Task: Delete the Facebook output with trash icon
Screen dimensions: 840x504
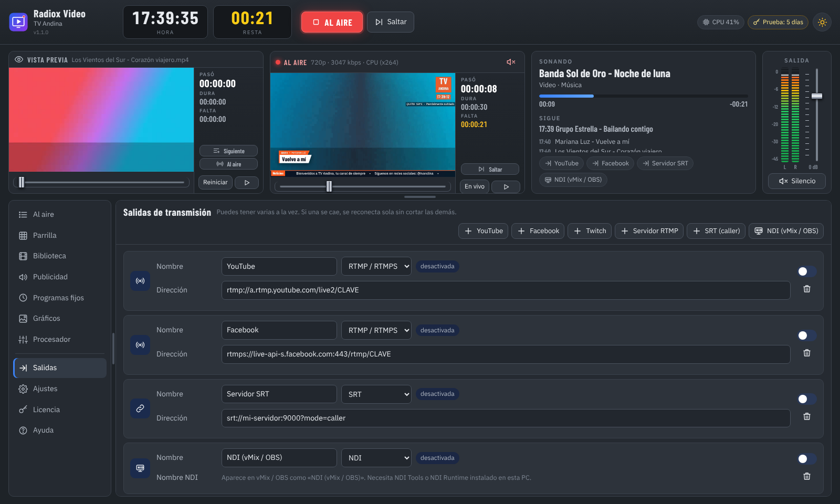Action: 807,353
